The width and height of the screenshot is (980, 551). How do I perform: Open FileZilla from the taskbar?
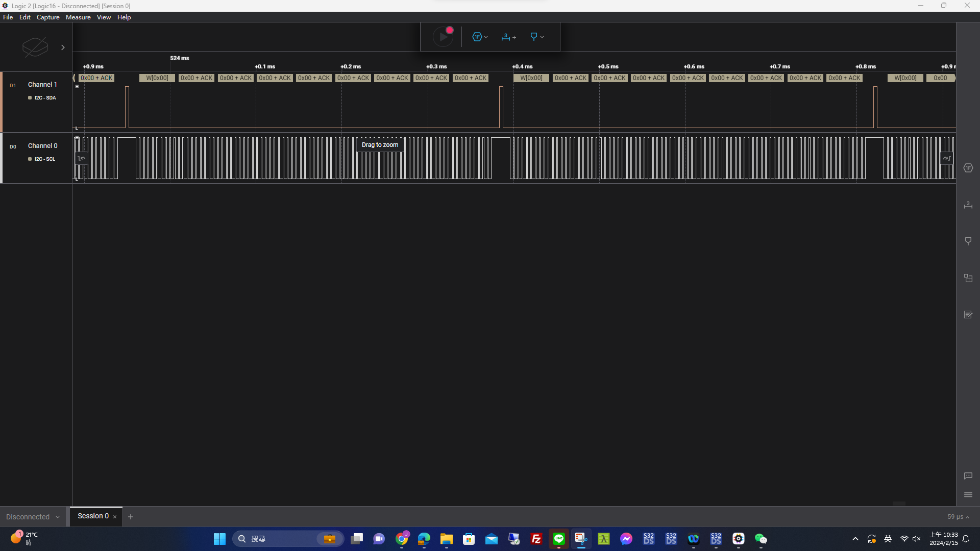536,539
